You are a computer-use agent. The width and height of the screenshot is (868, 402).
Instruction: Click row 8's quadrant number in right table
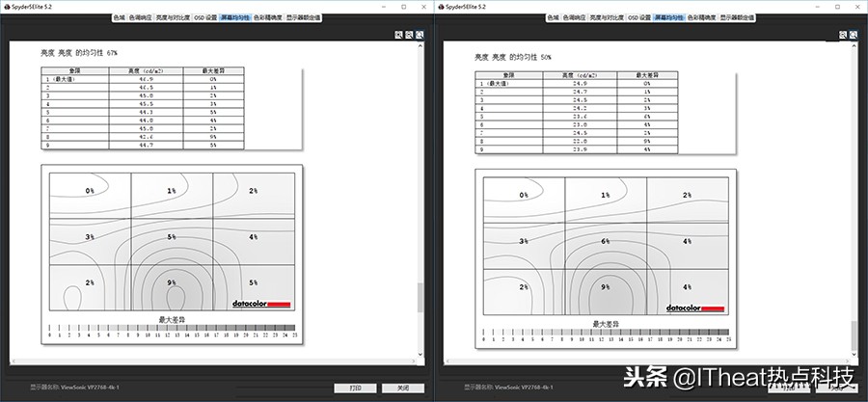[x=481, y=141]
